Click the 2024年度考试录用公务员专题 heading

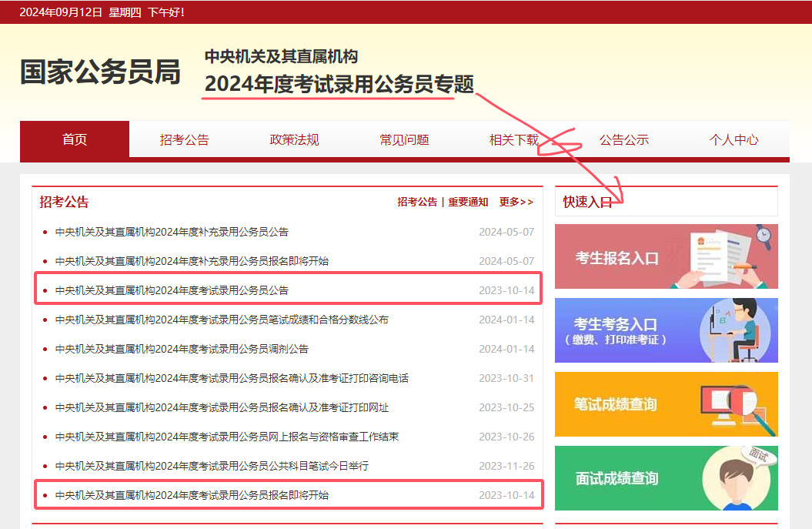coord(339,84)
